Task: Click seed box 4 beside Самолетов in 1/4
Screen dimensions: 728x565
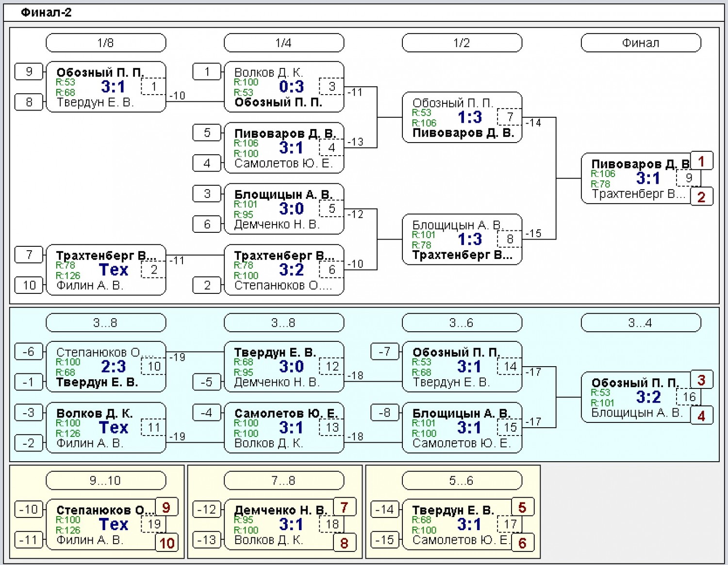Action: point(207,163)
